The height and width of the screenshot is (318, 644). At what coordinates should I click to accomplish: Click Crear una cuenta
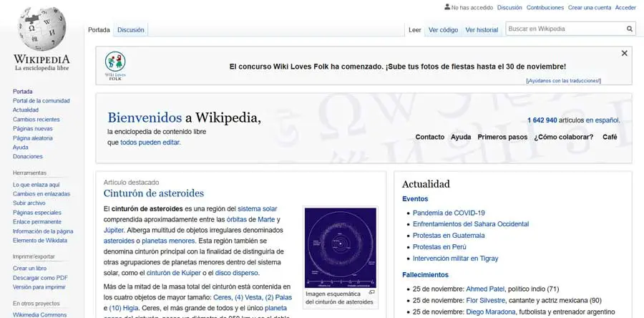590,7
